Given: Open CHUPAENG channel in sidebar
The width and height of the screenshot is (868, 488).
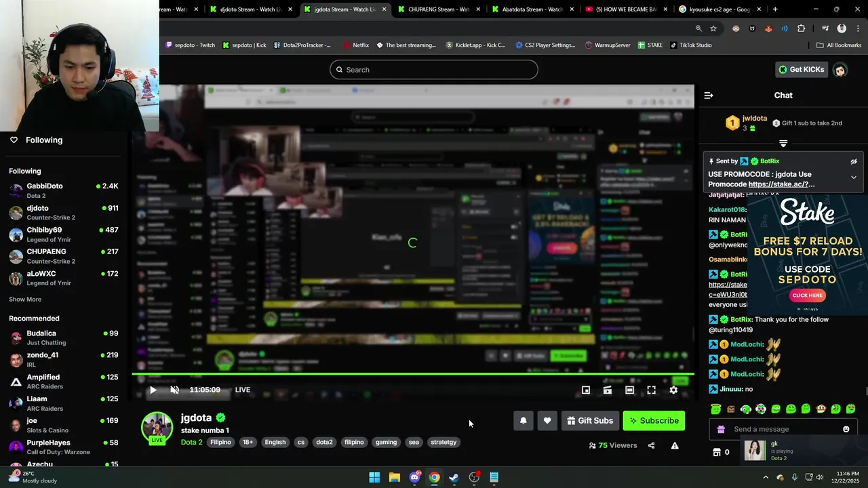Looking at the screenshot, I should click(x=64, y=256).
